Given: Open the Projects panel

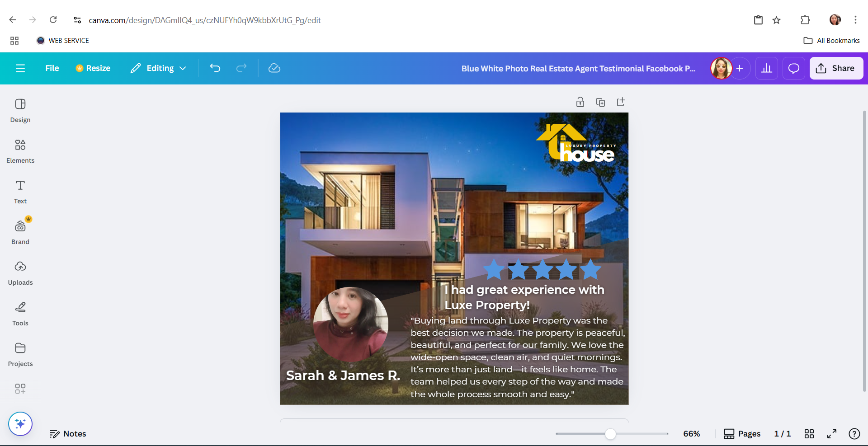Looking at the screenshot, I should click(x=20, y=355).
